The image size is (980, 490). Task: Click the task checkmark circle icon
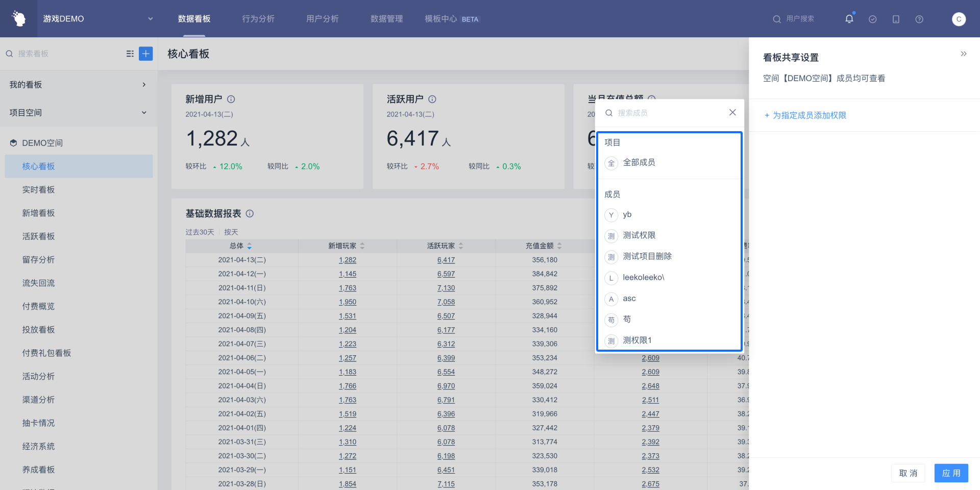click(872, 19)
